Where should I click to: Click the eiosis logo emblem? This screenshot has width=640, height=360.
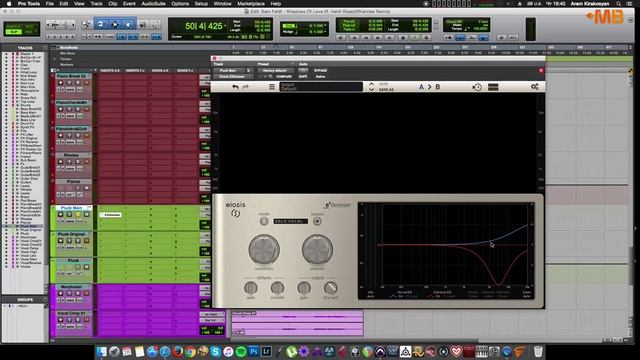pyautogui.click(x=236, y=213)
